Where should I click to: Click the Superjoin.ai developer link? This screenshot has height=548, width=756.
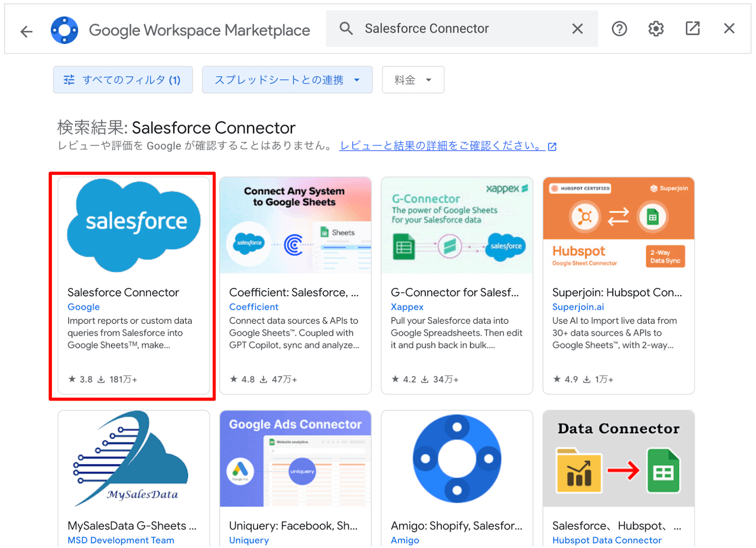click(x=578, y=307)
